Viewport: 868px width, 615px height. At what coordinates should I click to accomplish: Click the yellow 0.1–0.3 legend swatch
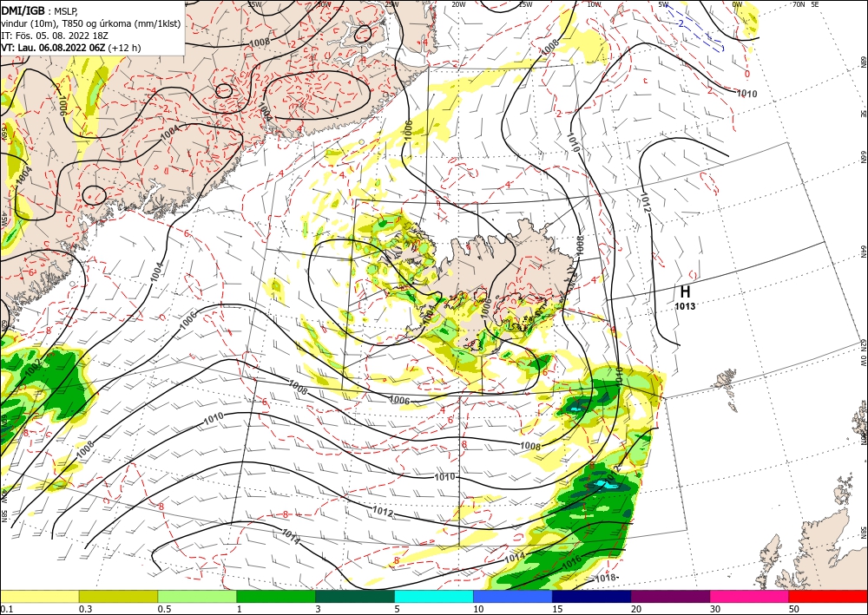coord(39,597)
